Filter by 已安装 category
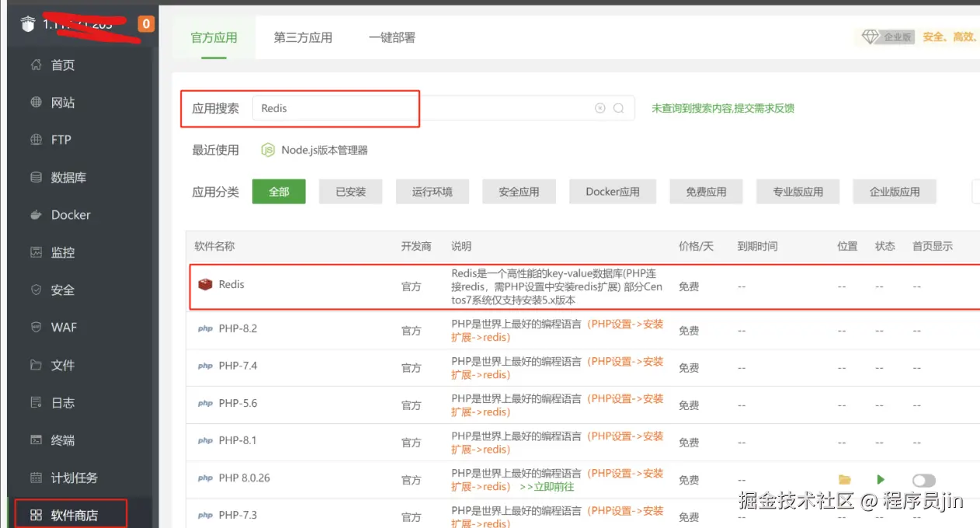Image resolution: width=980 pixels, height=528 pixels. click(350, 192)
